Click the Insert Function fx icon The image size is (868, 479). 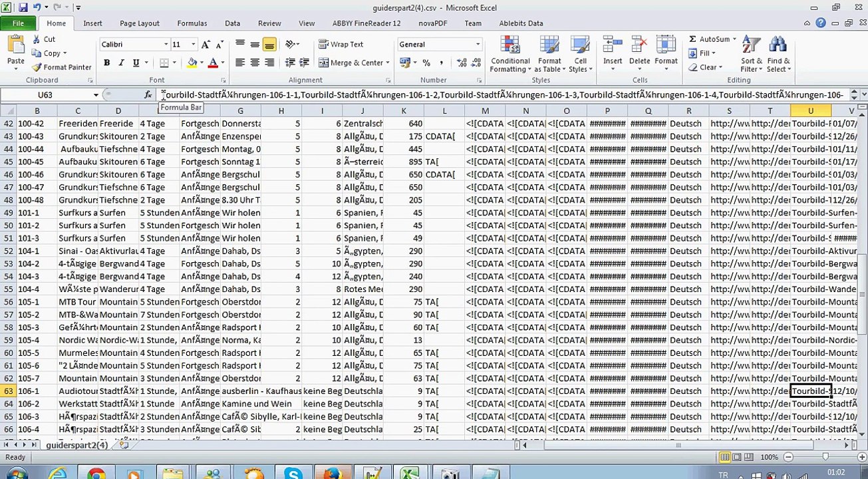148,95
